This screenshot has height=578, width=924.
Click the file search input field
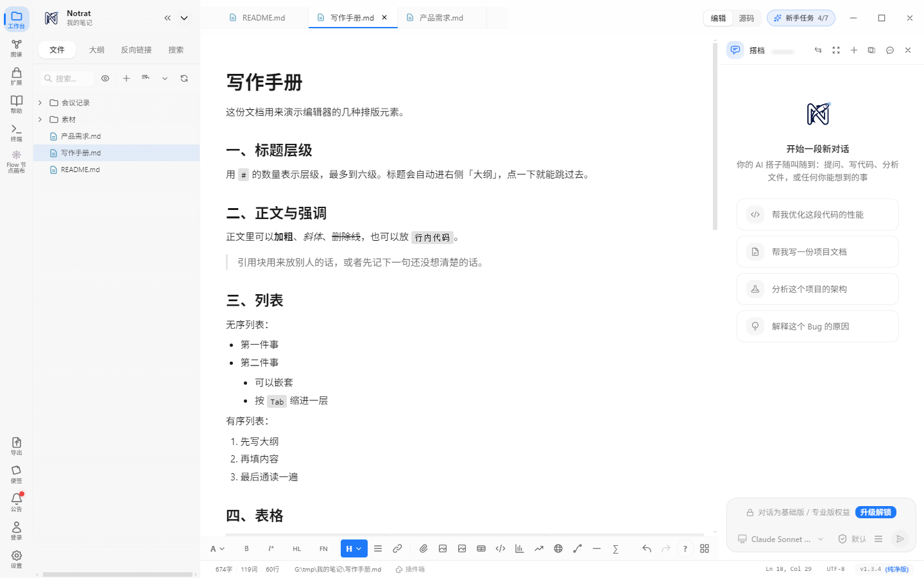point(67,78)
